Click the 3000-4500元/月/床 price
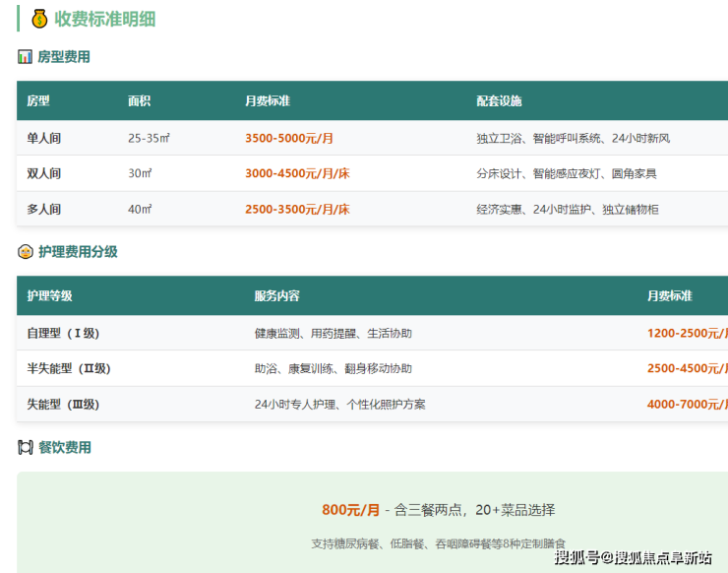 coord(297,173)
